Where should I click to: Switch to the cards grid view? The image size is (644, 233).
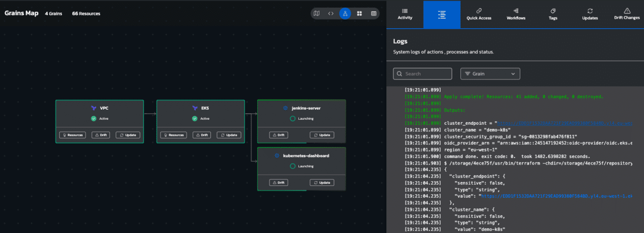[x=359, y=14]
